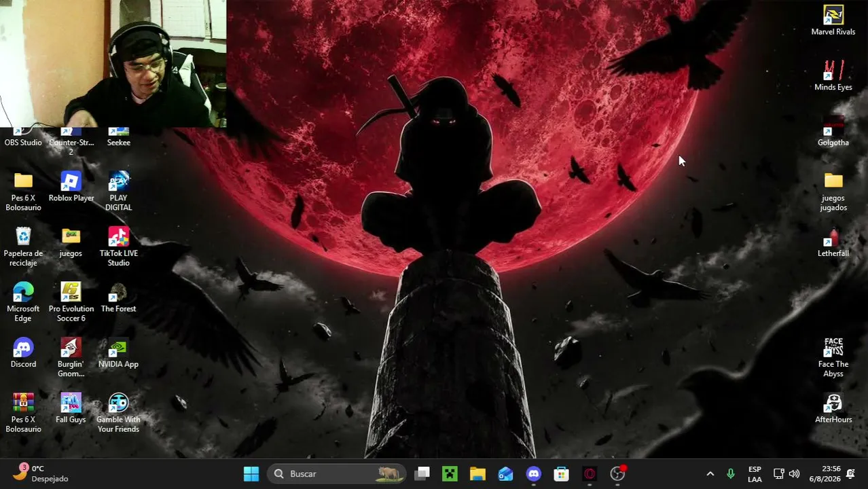Open juegos jugados folder

[833, 192]
